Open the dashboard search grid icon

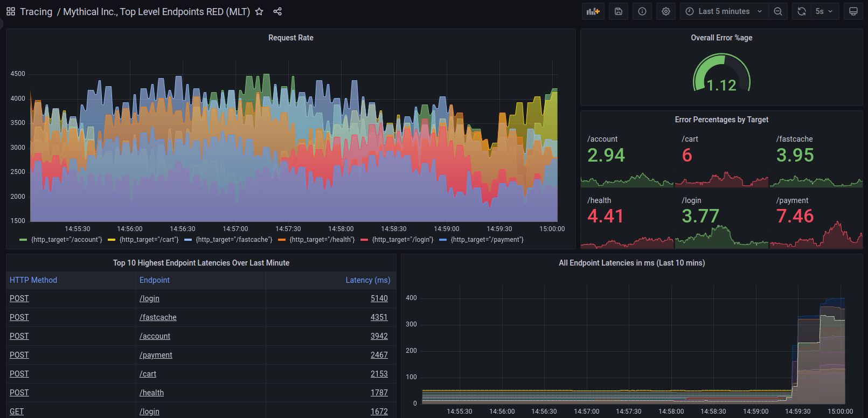11,11
